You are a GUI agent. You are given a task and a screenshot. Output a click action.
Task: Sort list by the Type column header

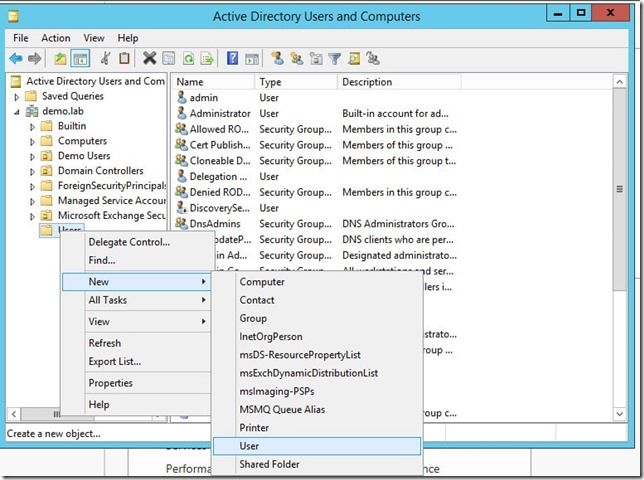tap(271, 82)
